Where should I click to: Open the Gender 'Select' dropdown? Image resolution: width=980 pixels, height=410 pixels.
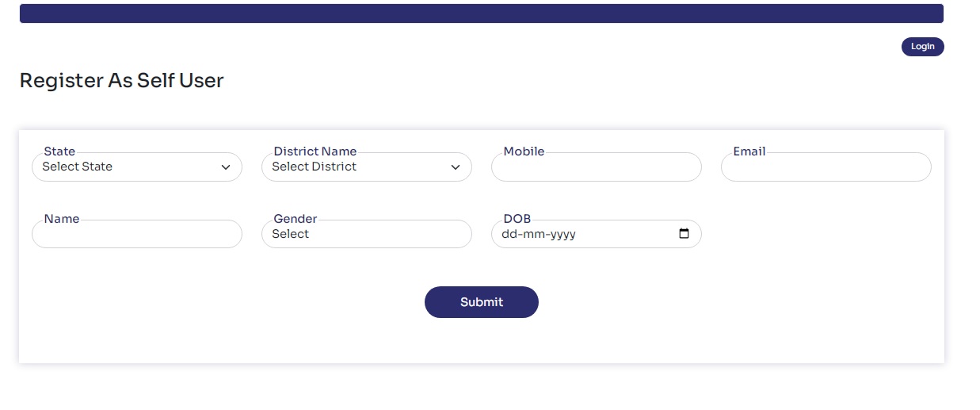coord(366,235)
